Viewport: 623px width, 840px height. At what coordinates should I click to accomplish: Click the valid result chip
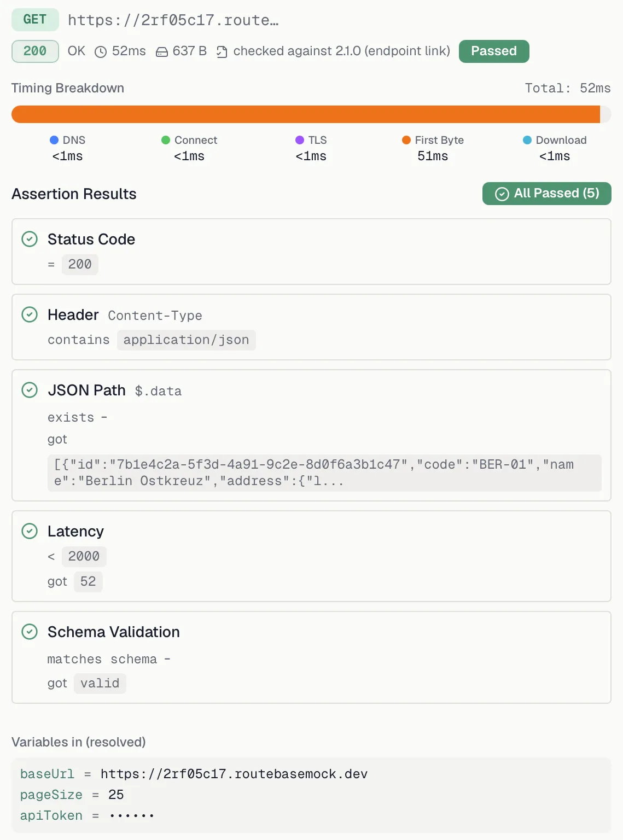click(x=100, y=683)
